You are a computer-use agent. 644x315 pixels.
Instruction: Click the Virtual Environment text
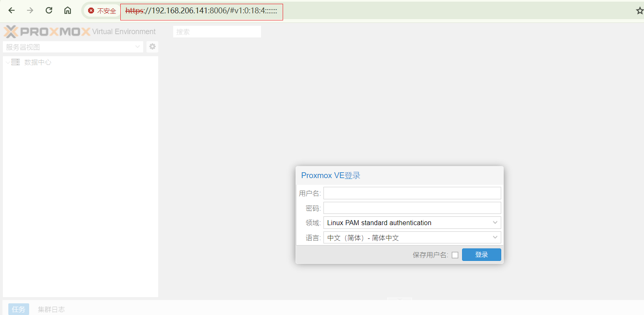pyautogui.click(x=124, y=32)
